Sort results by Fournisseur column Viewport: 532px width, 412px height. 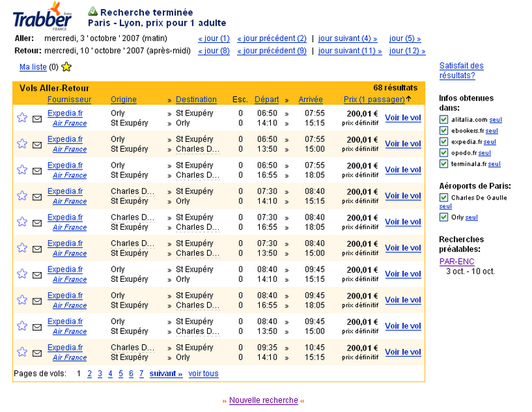[x=69, y=99]
